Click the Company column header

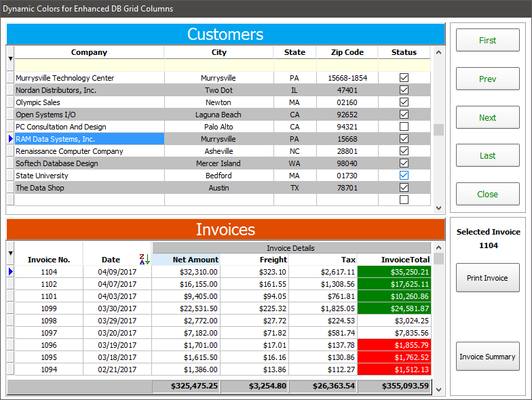tap(89, 52)
